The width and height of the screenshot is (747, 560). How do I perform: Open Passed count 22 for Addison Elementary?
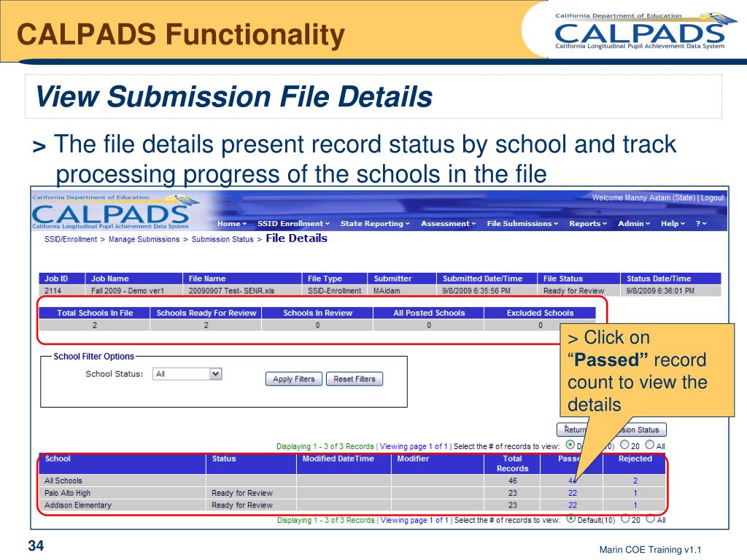[x=572, y=505]
